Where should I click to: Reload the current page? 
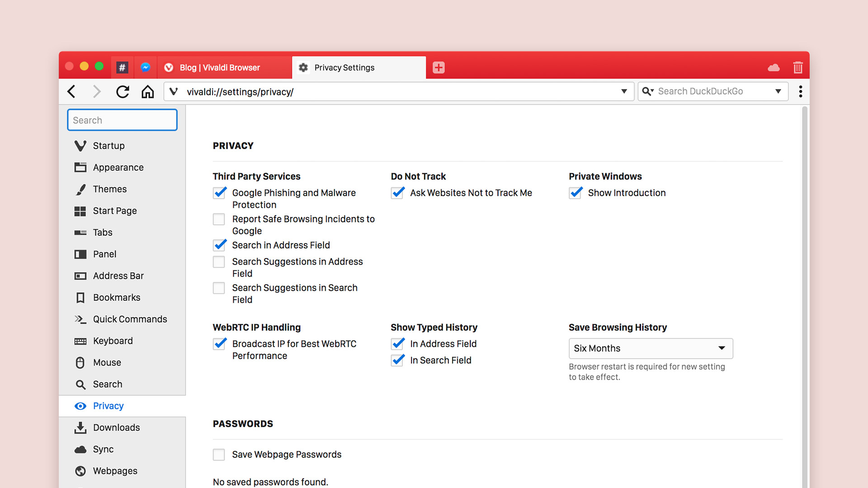(123, 92)
